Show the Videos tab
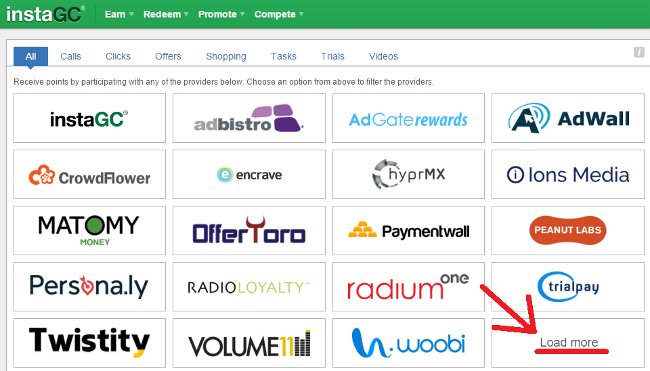This screenshot has width=650, height=371. (383, 56)
